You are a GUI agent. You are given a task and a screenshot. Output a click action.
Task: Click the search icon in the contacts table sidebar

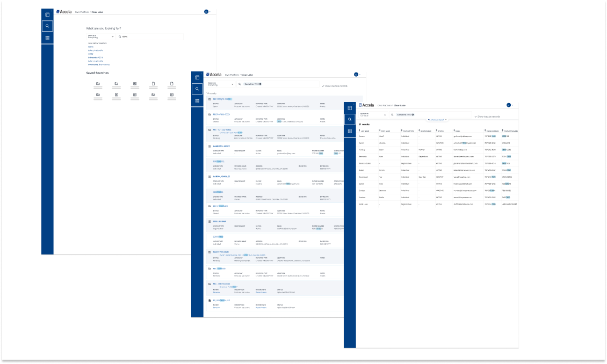click(350, 119)
